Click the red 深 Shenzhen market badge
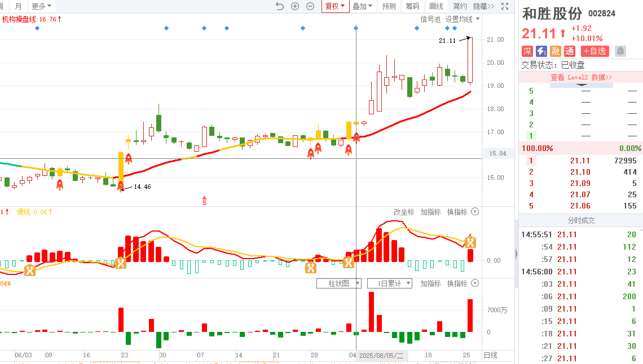This screenshot has height=364, width=643. (x=527, y=51)
